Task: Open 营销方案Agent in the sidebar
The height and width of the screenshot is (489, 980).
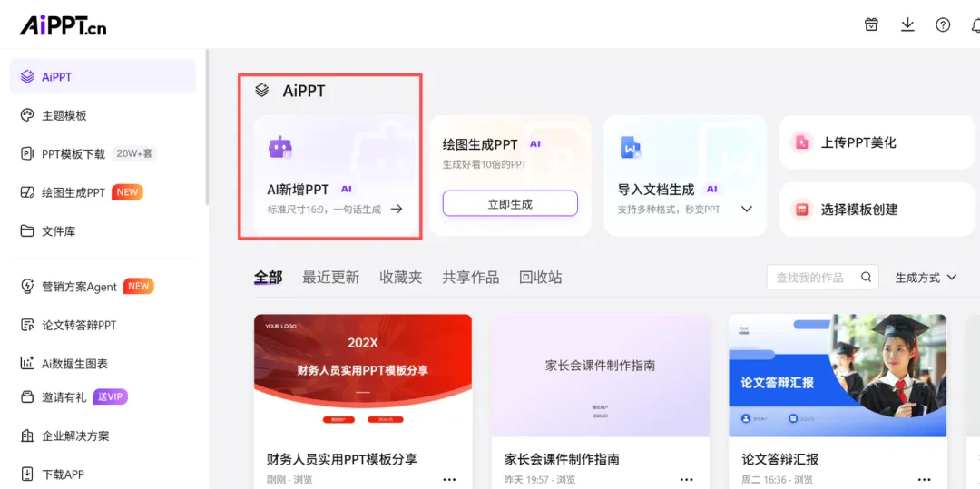Action: click(103, 286)
